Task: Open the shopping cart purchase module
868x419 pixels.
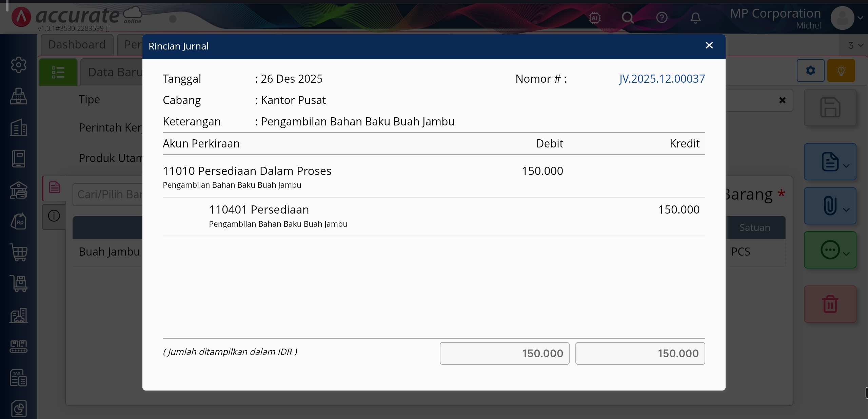Action: click(19, 253)
